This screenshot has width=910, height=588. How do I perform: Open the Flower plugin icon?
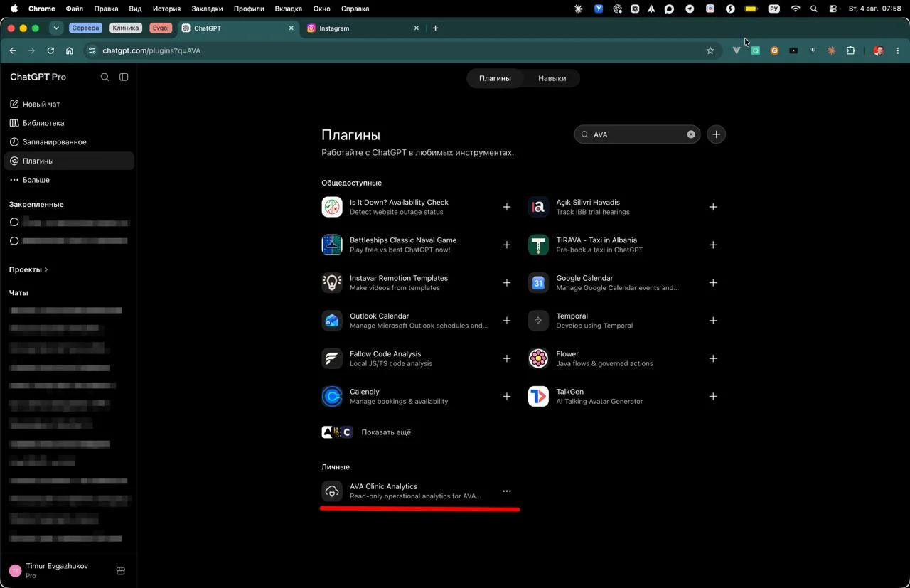pos(538,358)
